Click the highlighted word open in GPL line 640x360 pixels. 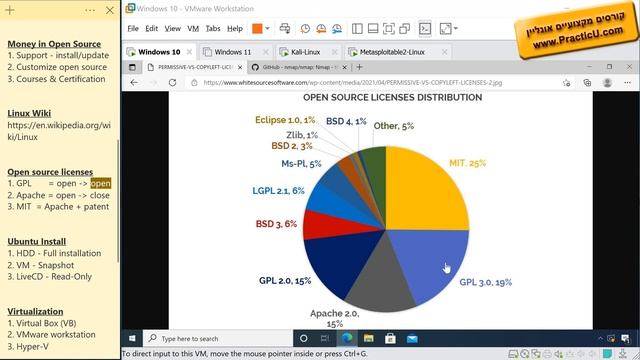tap(100, 183)
